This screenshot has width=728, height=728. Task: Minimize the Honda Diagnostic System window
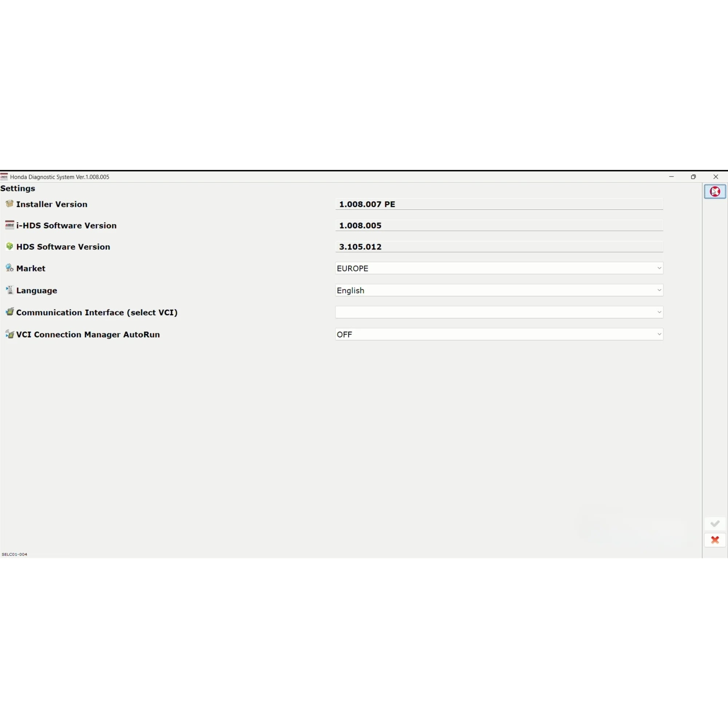click(671, 177)
